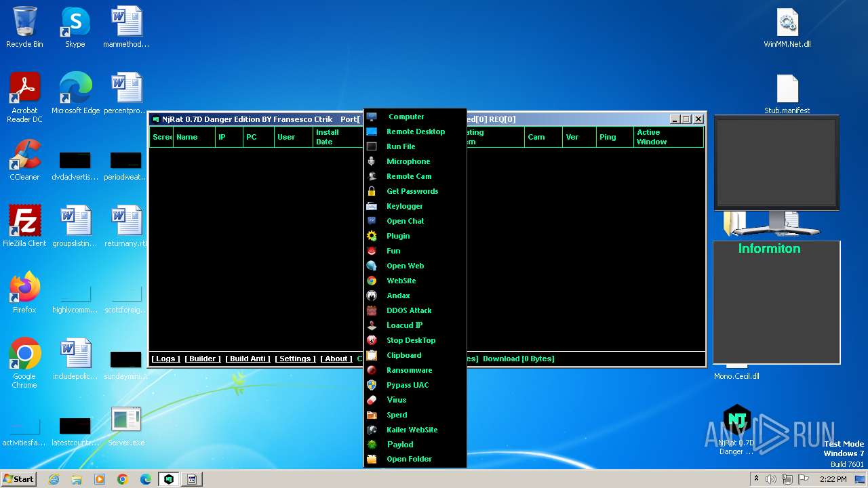Click the PC column header
The image size is (868, 488).
click(259, 137)
